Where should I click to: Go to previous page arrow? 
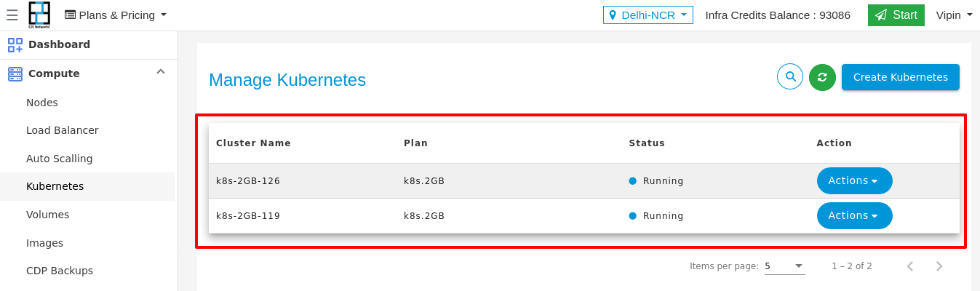910,266
